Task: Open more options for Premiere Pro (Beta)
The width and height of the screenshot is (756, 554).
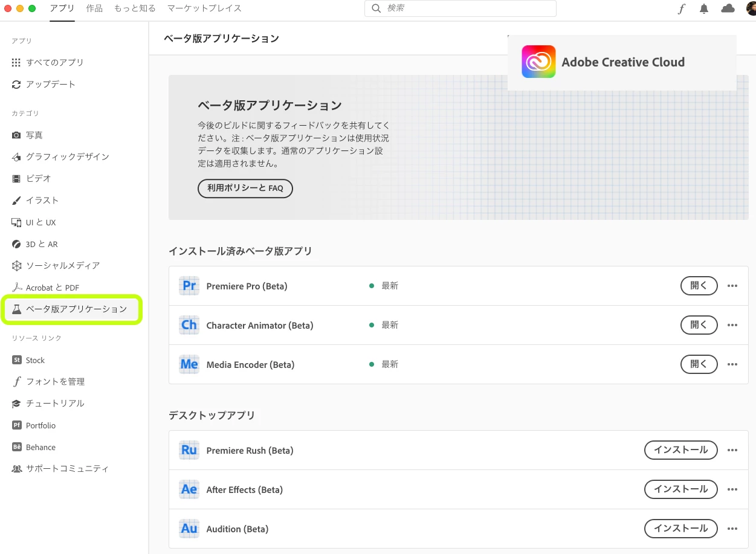Action: point(732,286)
